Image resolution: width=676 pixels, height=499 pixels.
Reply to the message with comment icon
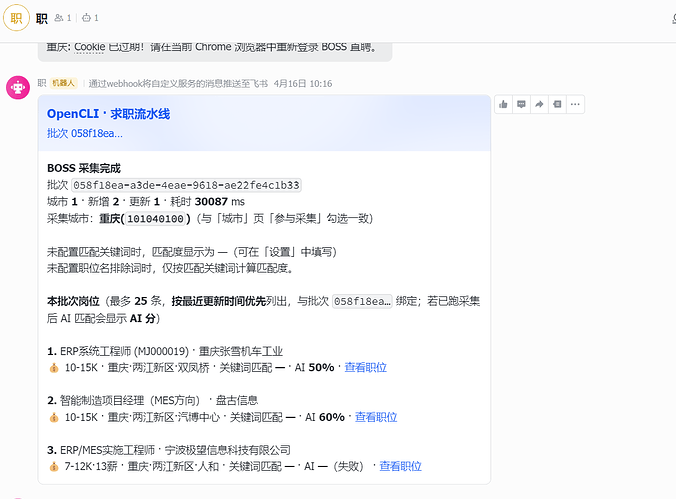point(521,104)
